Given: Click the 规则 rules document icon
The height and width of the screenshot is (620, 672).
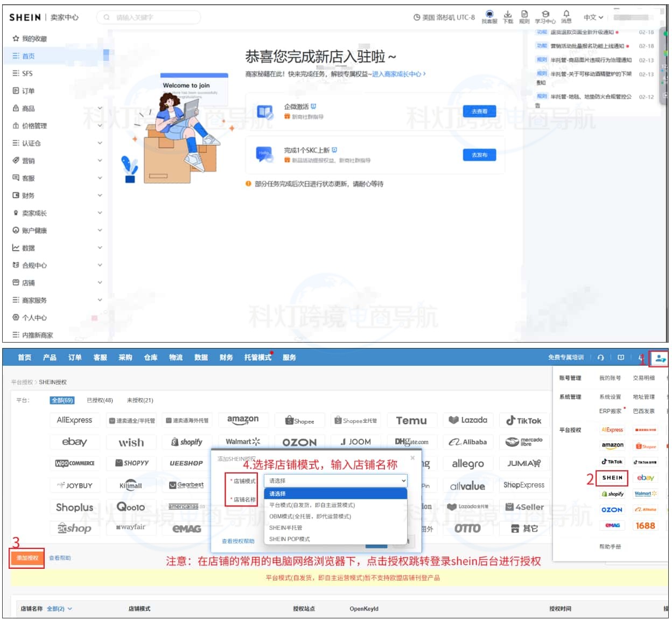Looking at the screenshot, I should [525, 17].
